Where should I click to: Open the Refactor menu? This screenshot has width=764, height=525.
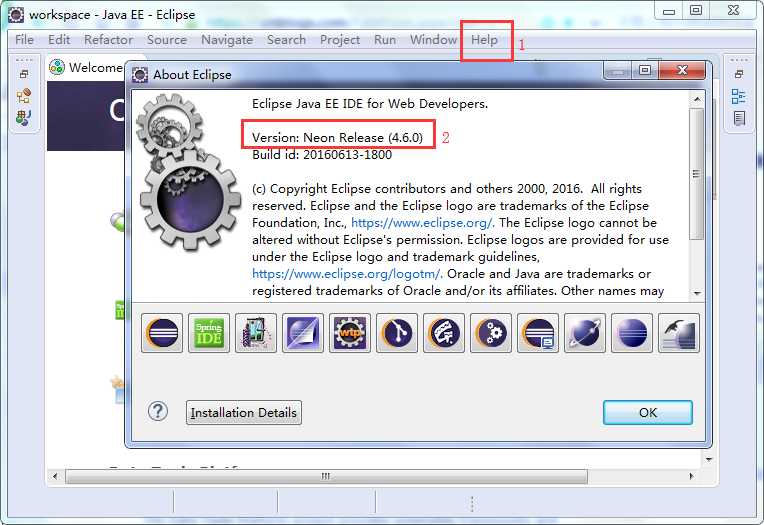pyautogui.click(x=108, y=39)
